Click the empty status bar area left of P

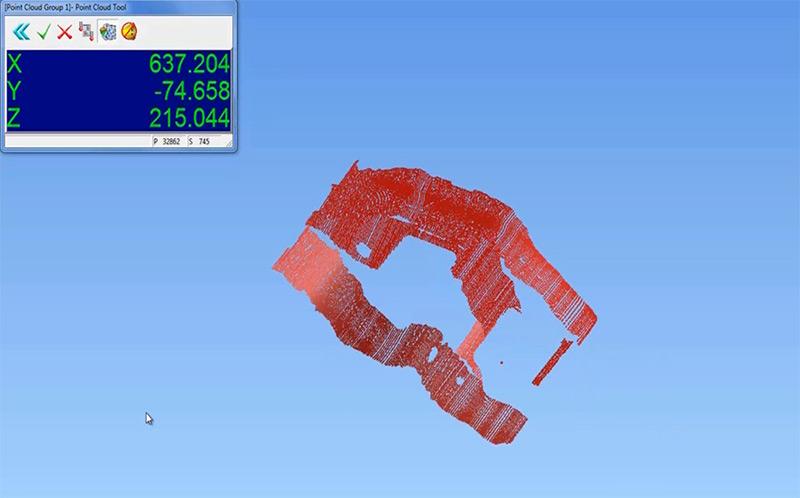point(75,142)
